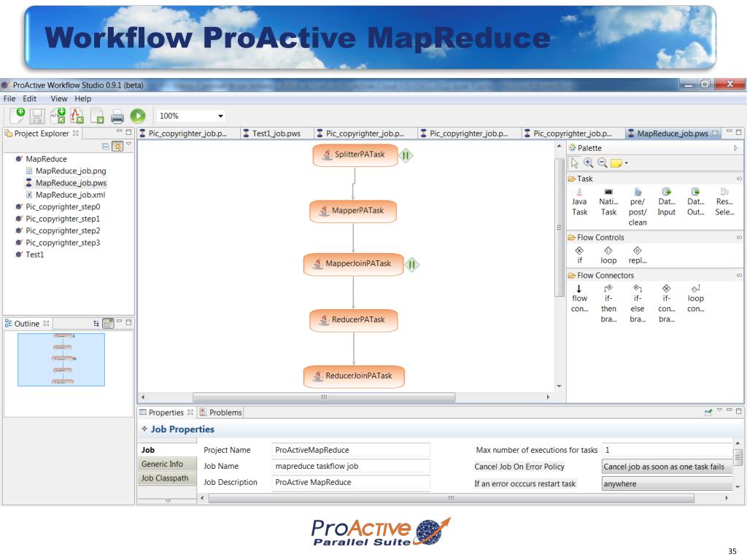Collapse the Flow Connectors palette drawer

tap(739, 275)
